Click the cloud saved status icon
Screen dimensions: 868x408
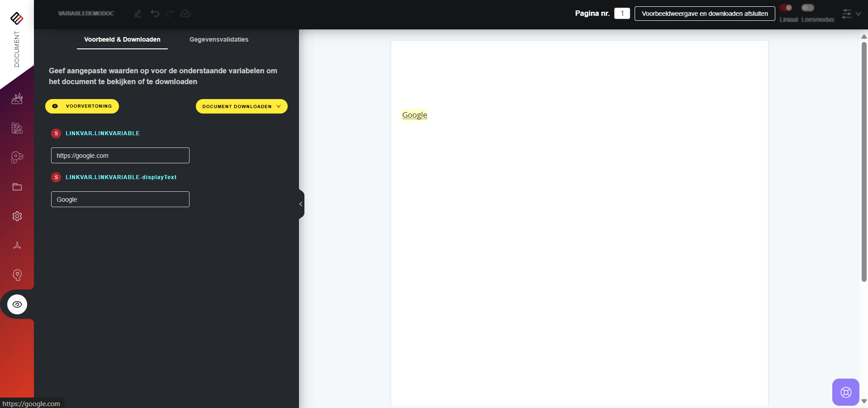(185, 14)
